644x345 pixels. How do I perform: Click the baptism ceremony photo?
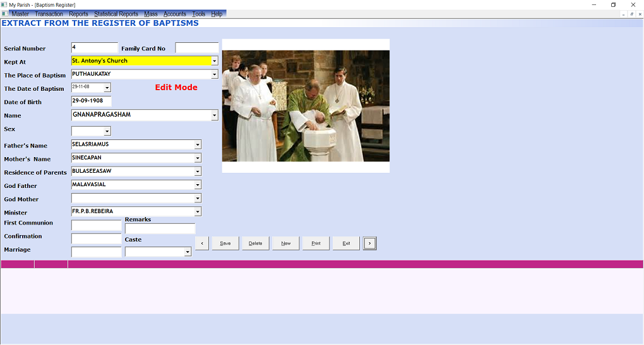[x=306, y=105]
